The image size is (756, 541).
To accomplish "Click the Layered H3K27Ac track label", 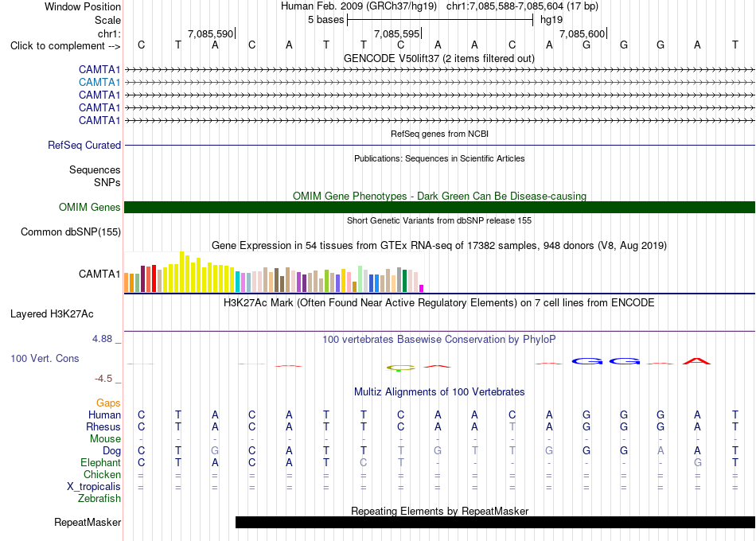I will [x=52, y=314].
